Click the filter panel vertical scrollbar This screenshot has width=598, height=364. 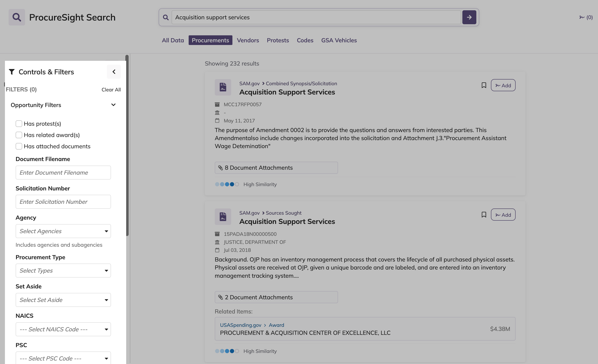(x=127, y=146)
